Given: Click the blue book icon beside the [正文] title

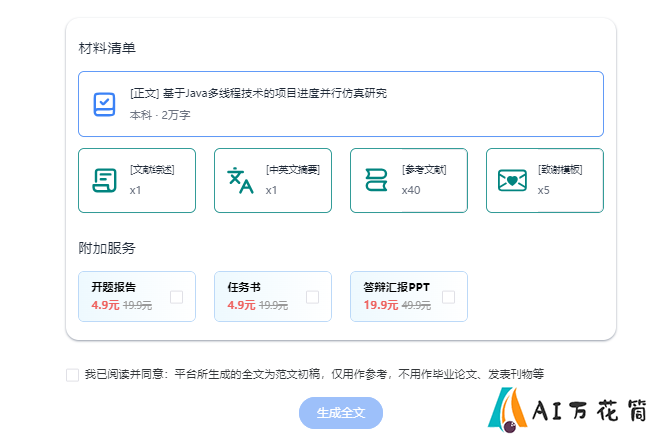Looking at the screenshot, I should coord(105,104).
